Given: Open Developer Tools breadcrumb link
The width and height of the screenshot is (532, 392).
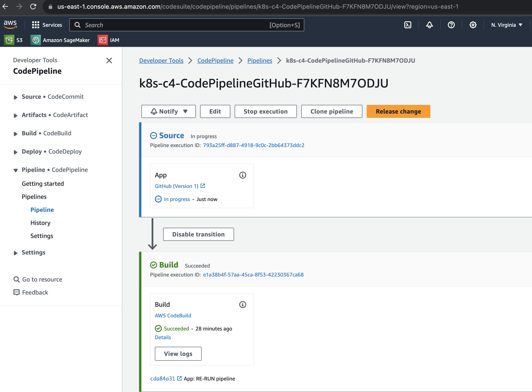Looking at the screenshot, I should coord(161,60).
